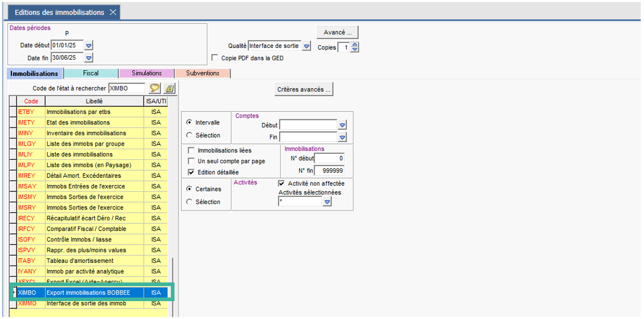644x319 pixels.
Task: Tick the Immobilisations liées checkbox
Action: coord(191,151)
